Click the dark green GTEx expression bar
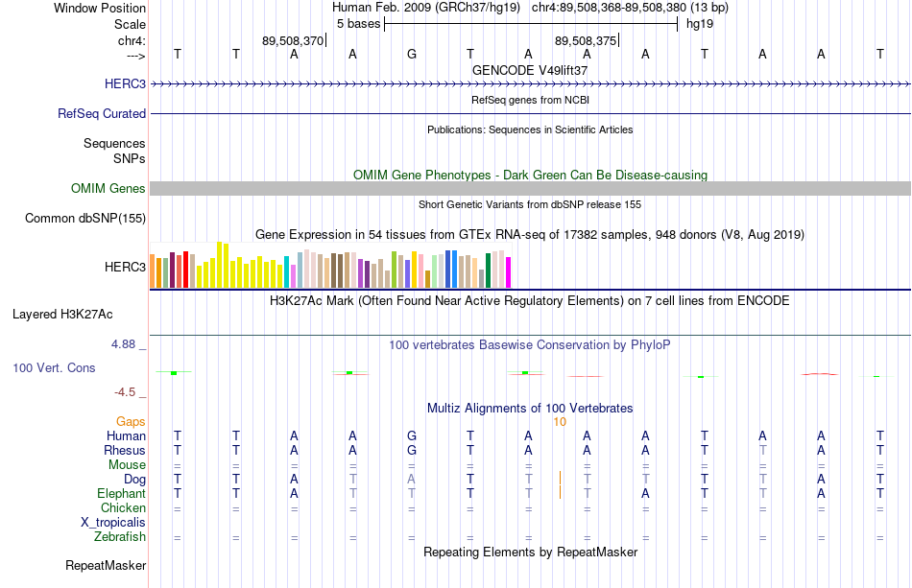Image resolution: width=912 pixels, height=588 pixels. [488, 270]
